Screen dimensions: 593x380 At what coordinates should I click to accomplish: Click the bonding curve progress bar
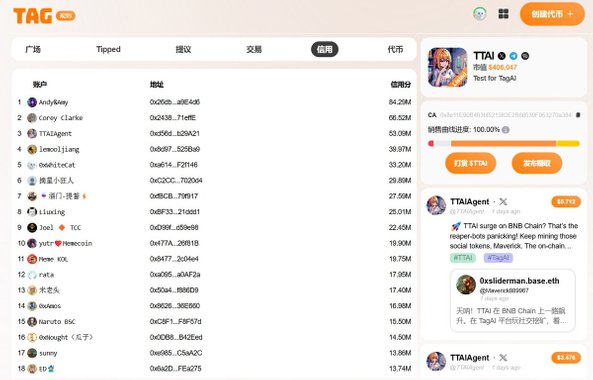[x=504, y=144]
